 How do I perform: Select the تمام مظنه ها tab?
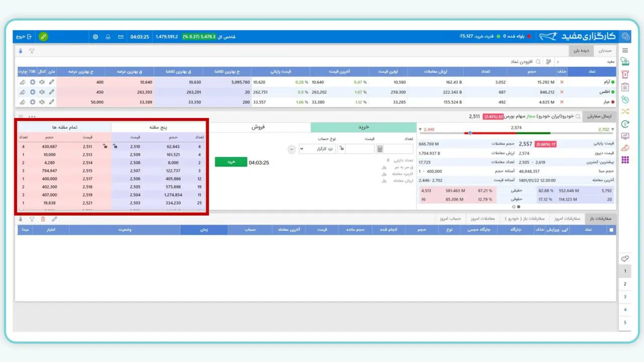coord(64,127)
